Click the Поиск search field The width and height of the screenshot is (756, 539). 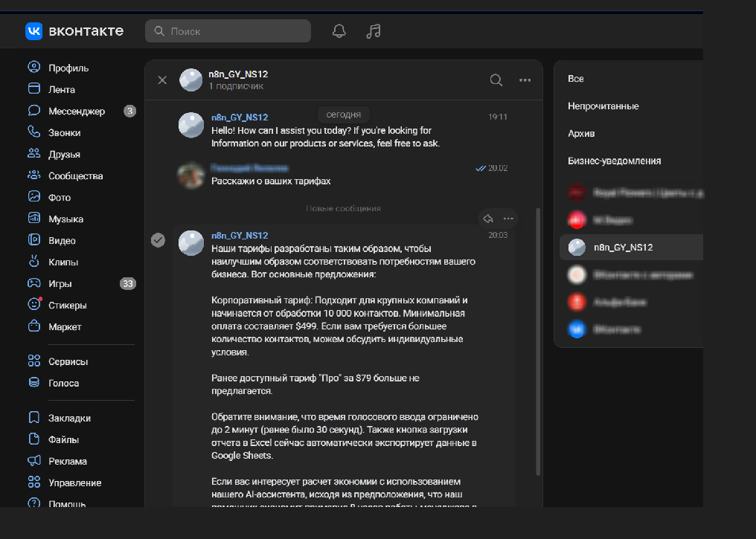click(x=228, y=30)
